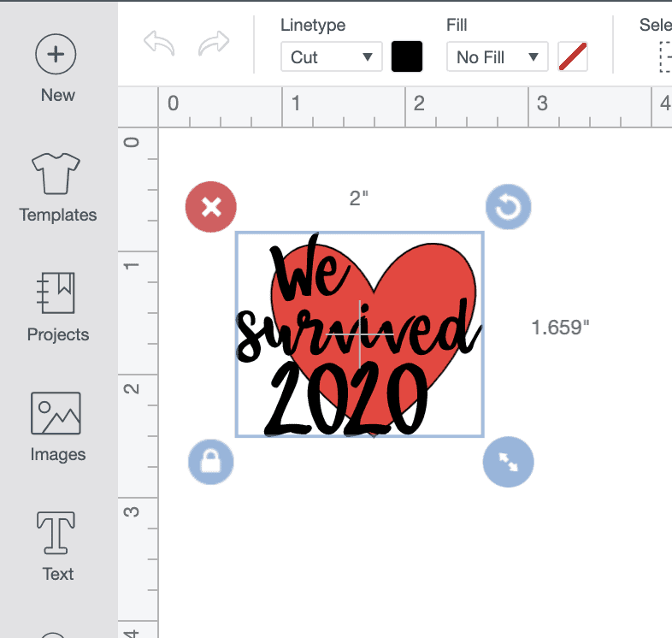This screenshot has height=638, width=672.
Task: Open the Linetype Cut dropdown
Action: [331, 57]
